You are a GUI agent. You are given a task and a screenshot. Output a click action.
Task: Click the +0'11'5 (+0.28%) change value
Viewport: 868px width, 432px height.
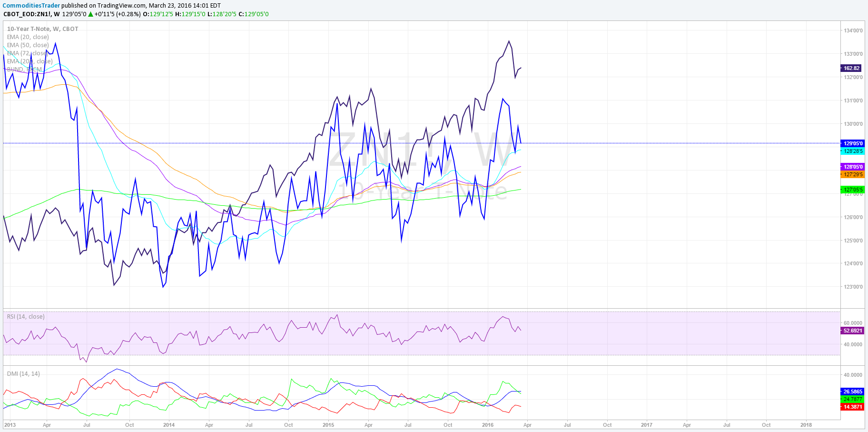[118, 14]
